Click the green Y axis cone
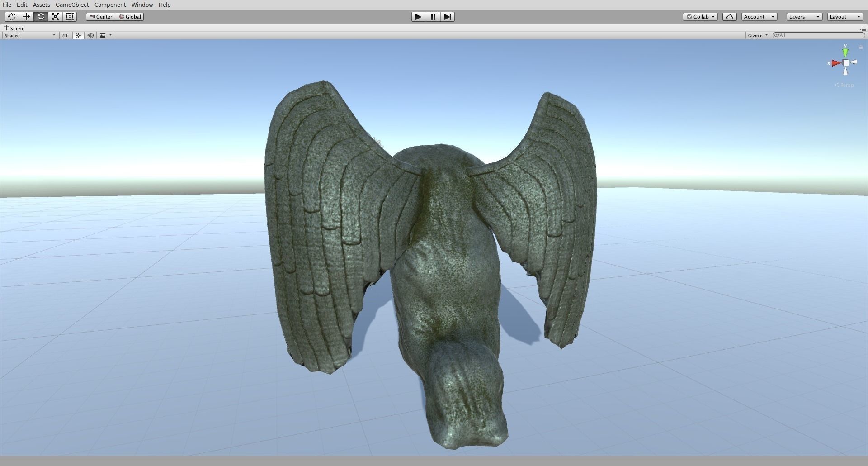Image resolution: width=868 pixels, height=466 pixels. coord(845,52)
